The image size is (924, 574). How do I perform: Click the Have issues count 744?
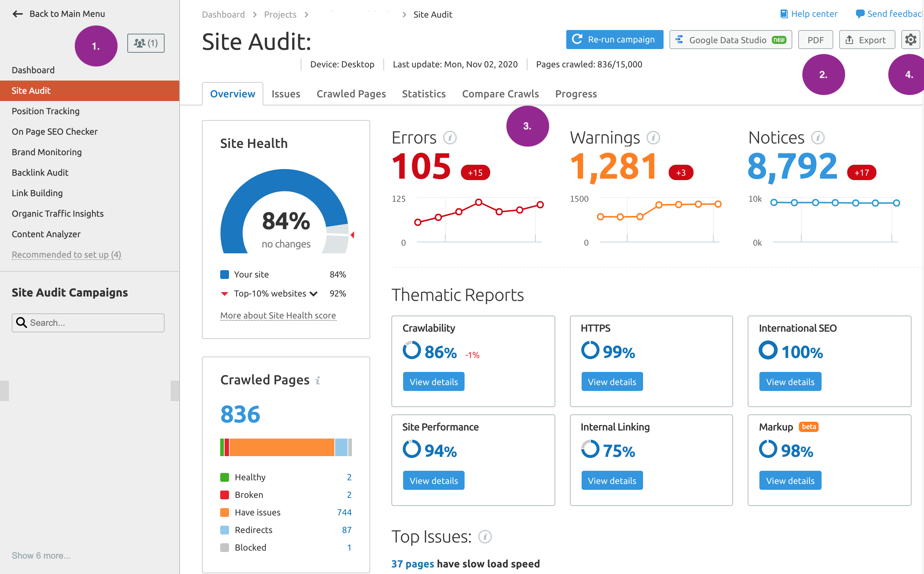point(344,512)
